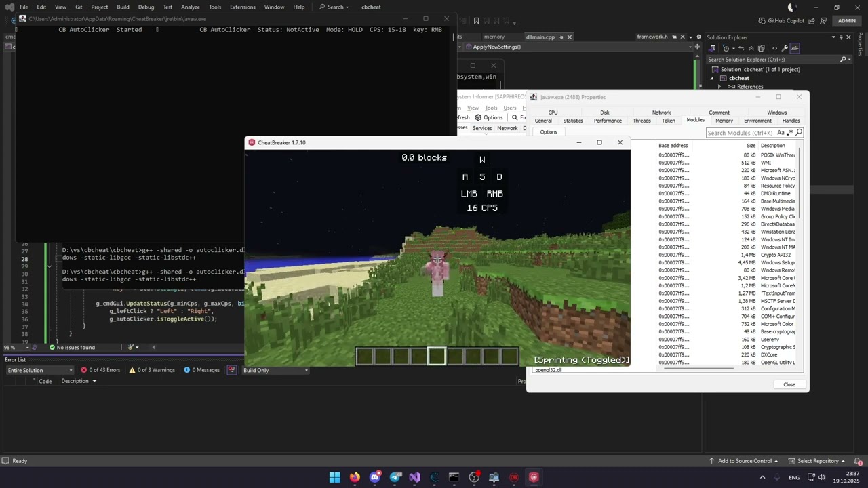
Task: Open the Git menu in Visual Studio
Action: coord(79,7)
